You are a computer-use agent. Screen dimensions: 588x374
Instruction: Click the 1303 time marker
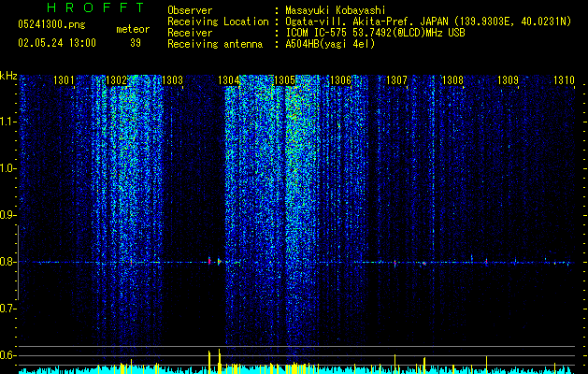[173, 80]
